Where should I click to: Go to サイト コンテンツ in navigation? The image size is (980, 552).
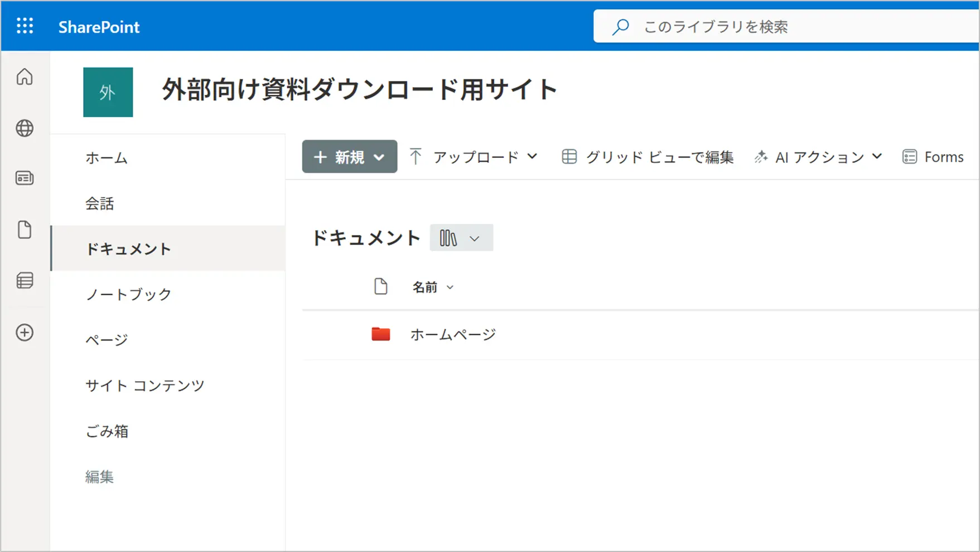click(x=145, y=386)
